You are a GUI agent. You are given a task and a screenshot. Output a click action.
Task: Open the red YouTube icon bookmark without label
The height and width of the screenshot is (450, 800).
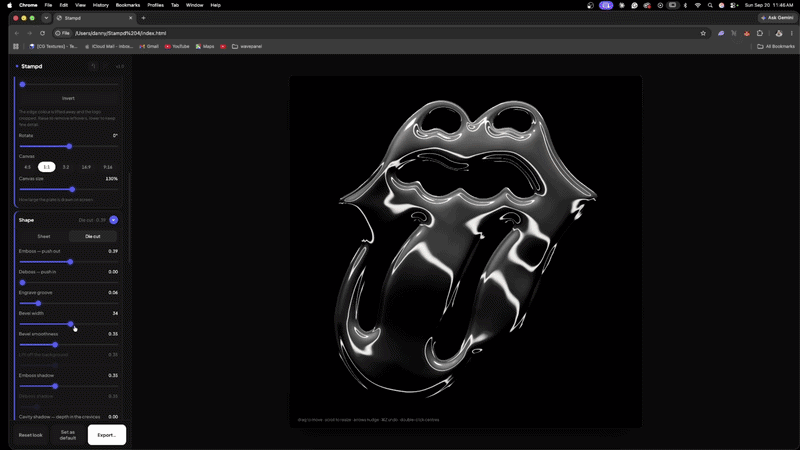point(223,46)
